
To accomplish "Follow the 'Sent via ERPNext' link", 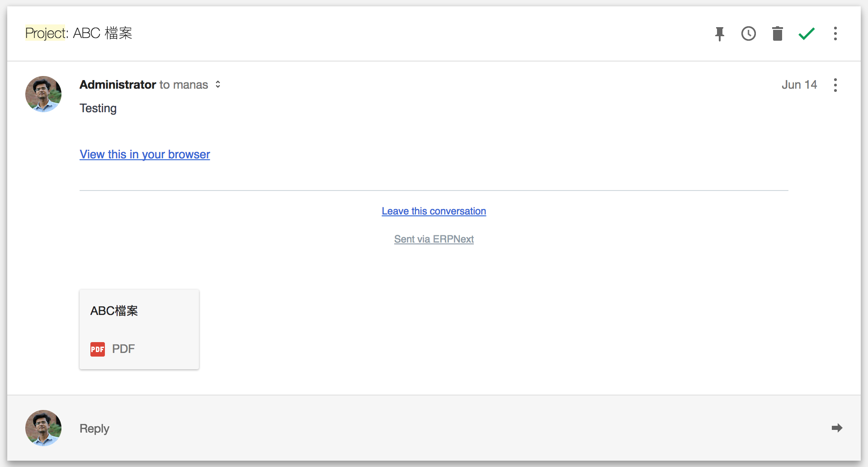I will pos(434,239).
